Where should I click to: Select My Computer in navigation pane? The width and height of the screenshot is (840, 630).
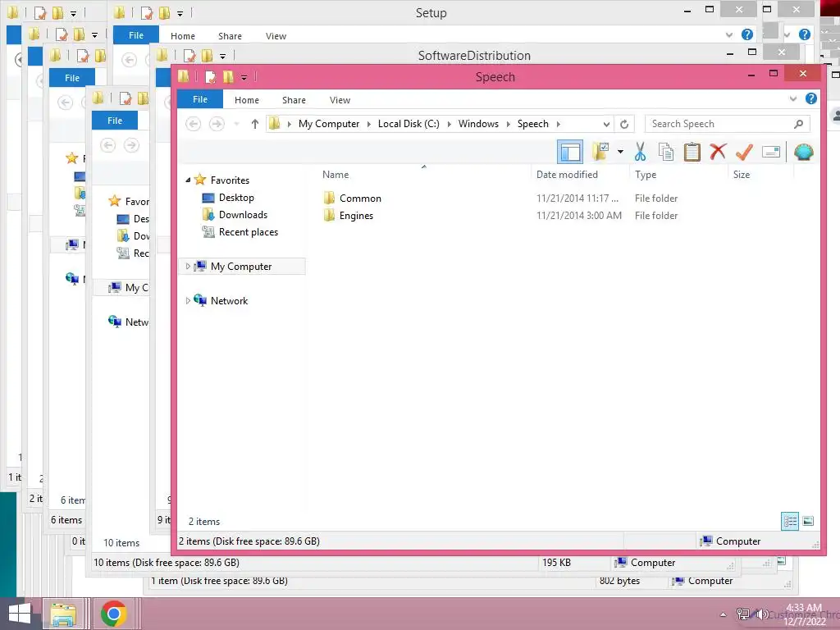coord(241,267)
